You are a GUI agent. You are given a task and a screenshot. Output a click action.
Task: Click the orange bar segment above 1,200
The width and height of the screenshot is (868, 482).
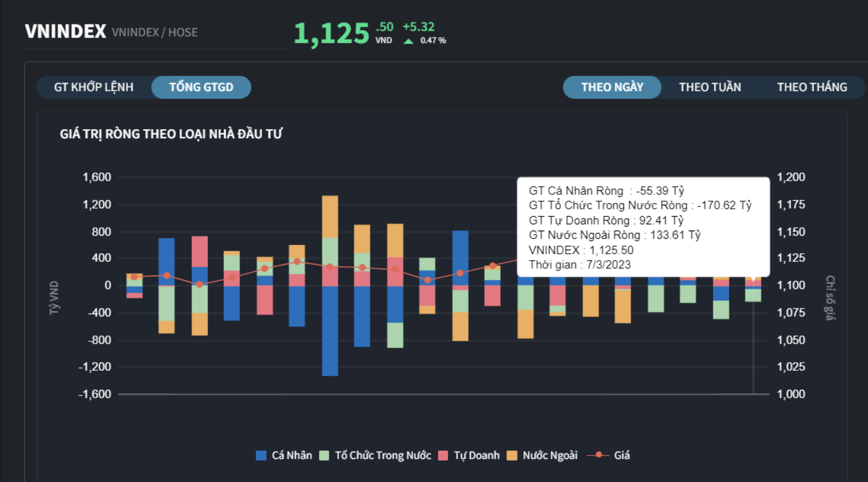[330, 216]
